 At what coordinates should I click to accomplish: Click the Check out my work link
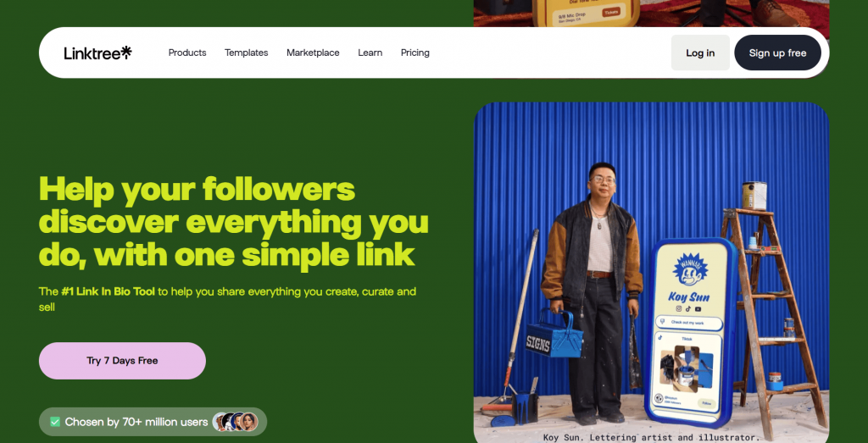688,323
